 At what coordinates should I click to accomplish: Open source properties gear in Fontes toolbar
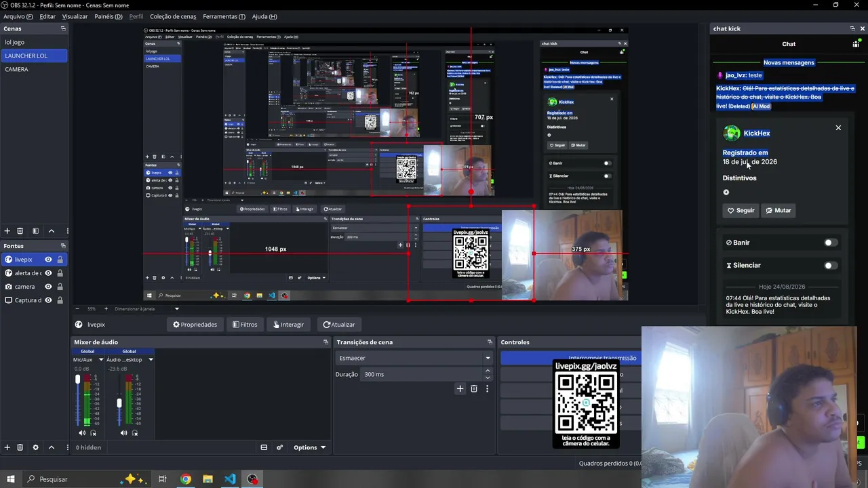[x=35, y=447]
